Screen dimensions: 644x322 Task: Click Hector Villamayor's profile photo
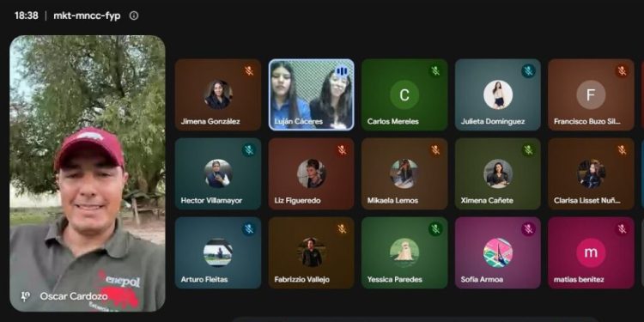218,173
